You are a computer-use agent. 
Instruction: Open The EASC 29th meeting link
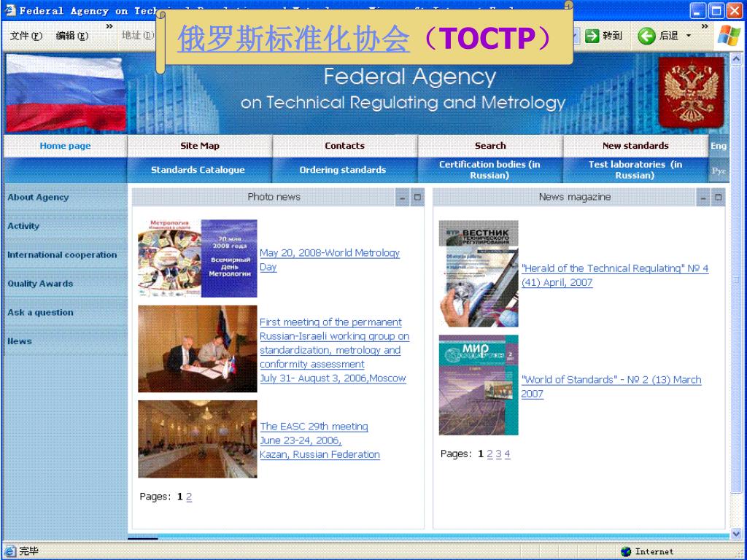320,440
